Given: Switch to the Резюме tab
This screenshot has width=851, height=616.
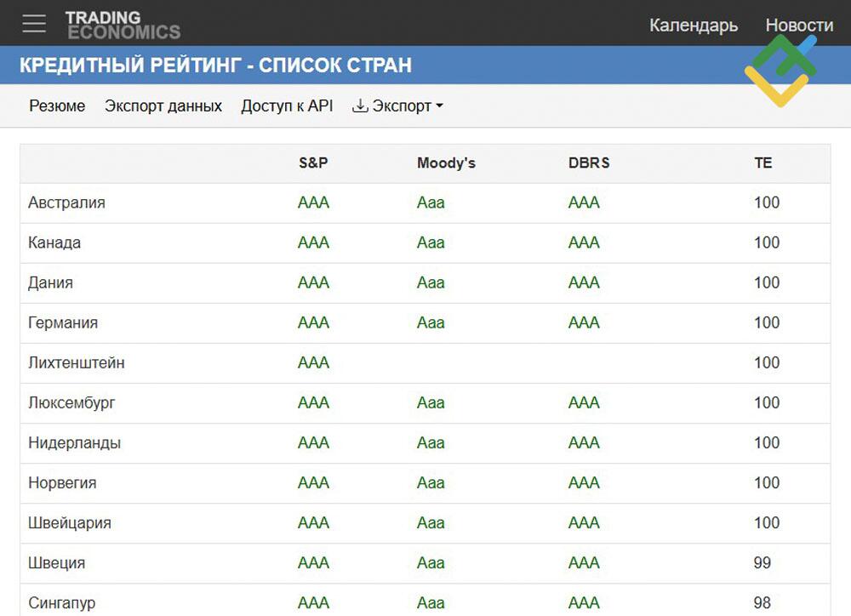Looking at the screenshot, I should tap(57, 106).
